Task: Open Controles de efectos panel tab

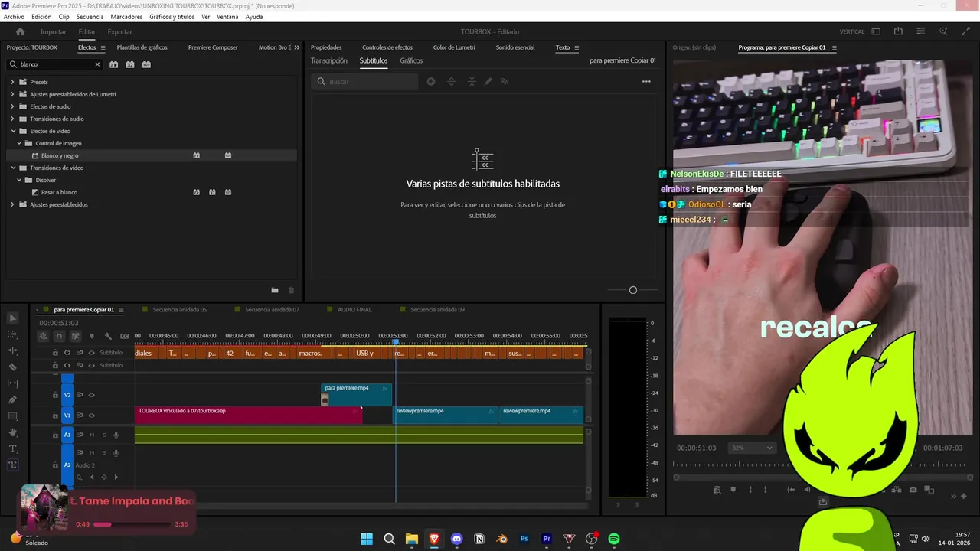Action: [387, 47]
